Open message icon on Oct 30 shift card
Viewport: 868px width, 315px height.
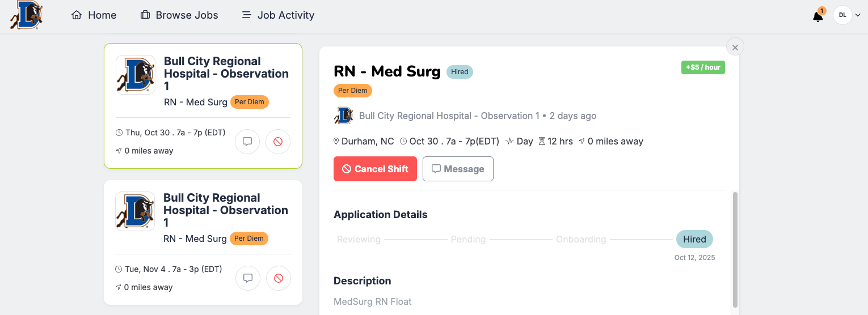(x=247, y=142)
